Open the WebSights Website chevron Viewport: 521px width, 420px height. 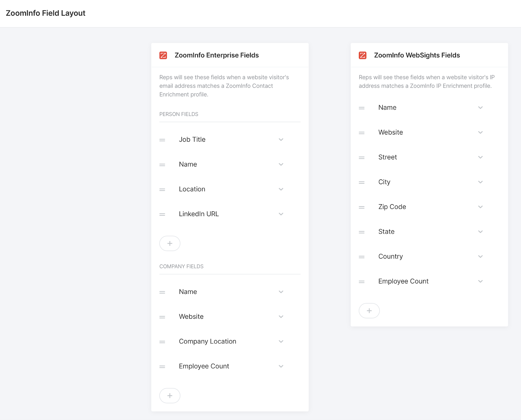(x=480, y=132)
